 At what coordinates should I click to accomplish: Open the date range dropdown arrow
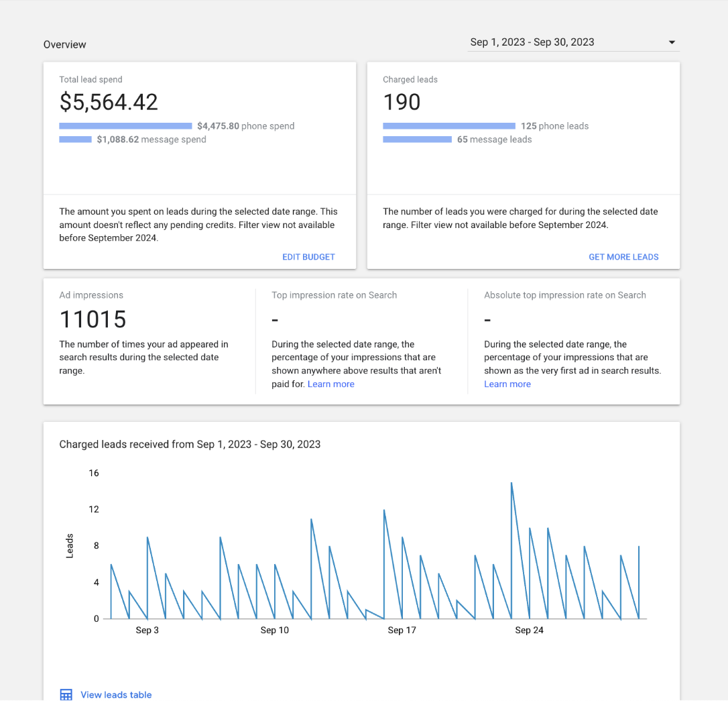(x=672, y=43)
